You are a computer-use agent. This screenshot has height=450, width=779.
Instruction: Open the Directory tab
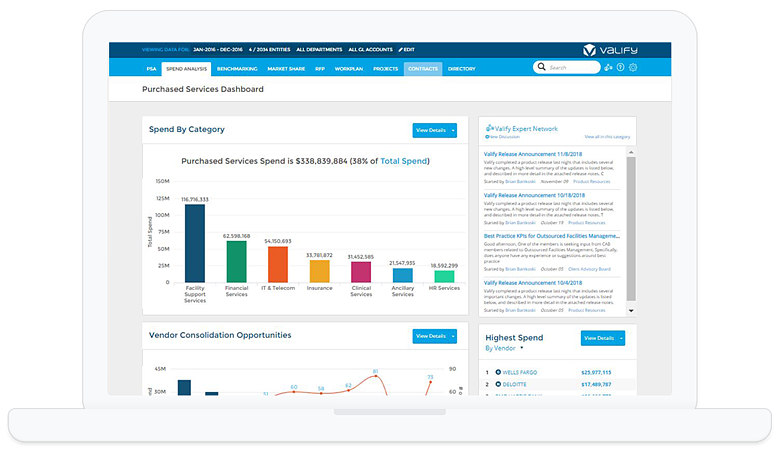coord(462,69)
